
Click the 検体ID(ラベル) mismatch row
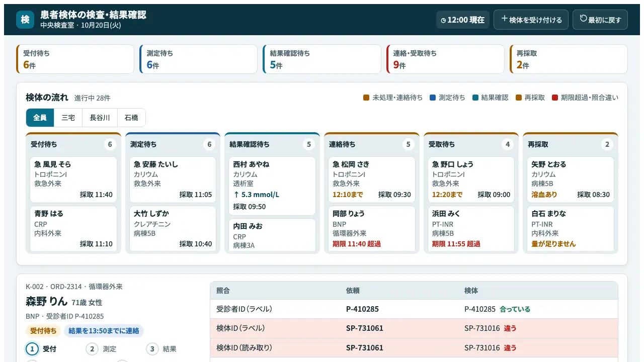point(414,328)
